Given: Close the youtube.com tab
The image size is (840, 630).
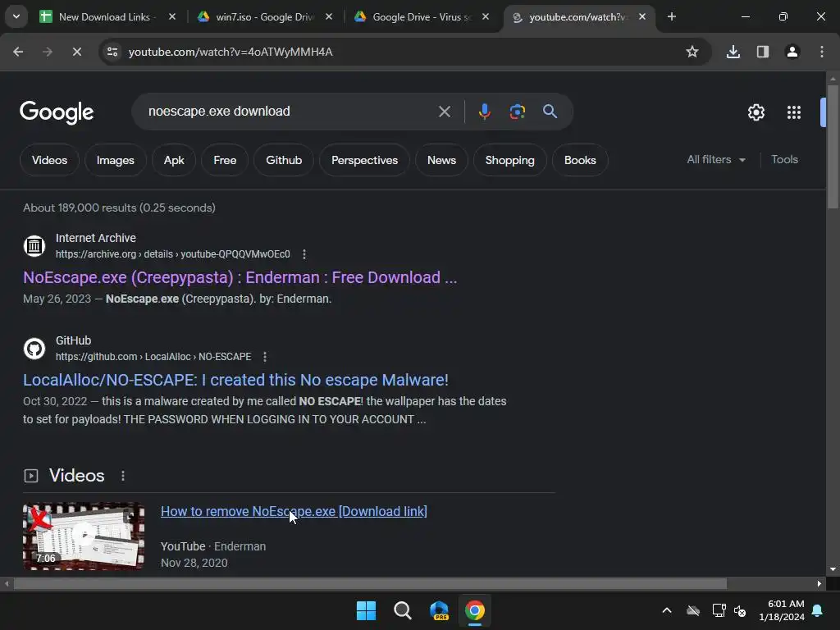Looking at the screenshot, I should pos(642,16).
